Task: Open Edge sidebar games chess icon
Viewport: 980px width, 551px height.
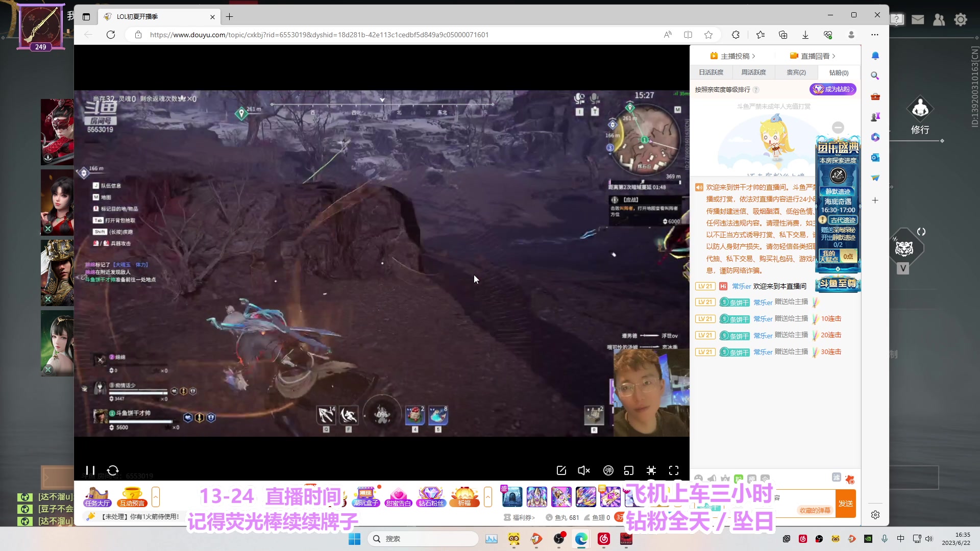Action: coord(875,117)
